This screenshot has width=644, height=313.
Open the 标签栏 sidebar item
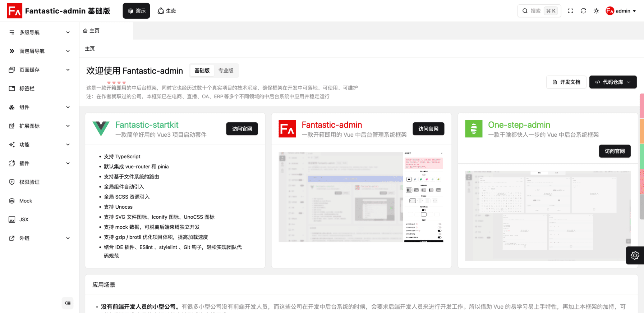pos(27,89)
